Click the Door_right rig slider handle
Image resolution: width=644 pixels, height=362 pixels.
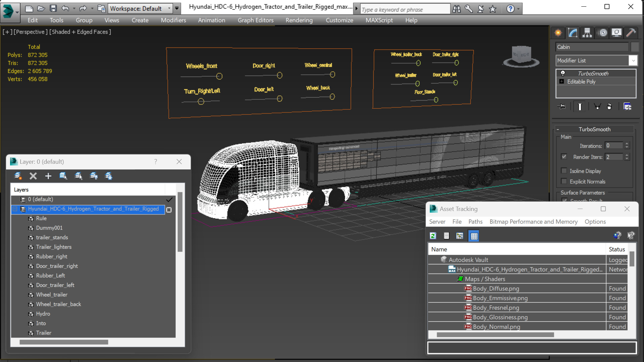pos(280,75)
